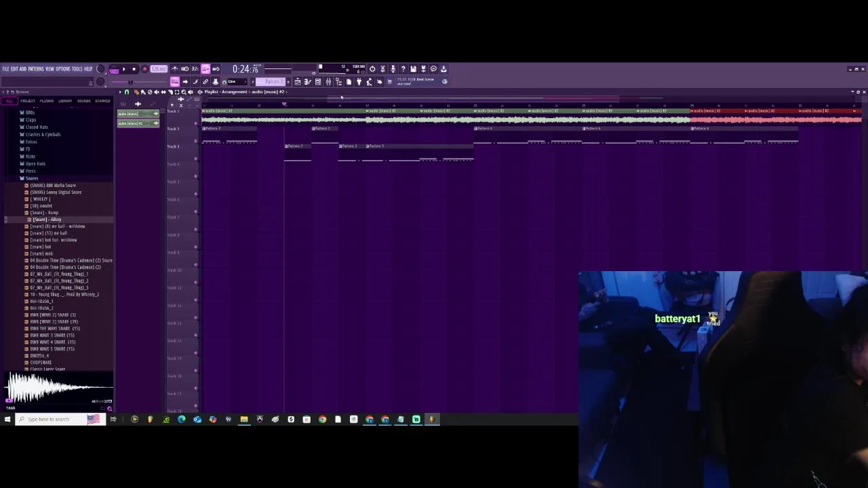Click the question mark help icon
The width and height of the screenshot is (868, 488).
[x=403, y=68]
